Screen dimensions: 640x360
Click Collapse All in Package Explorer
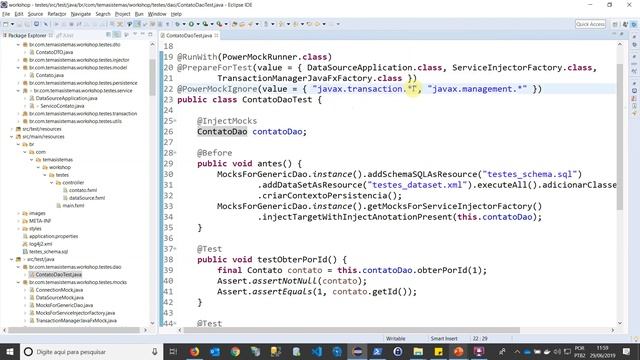109,35
